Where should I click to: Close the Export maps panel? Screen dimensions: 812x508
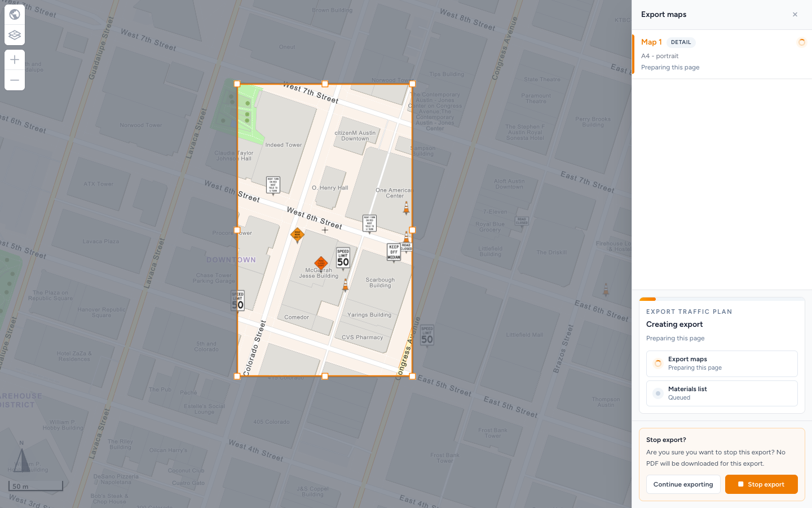click(x=795, y=15)
